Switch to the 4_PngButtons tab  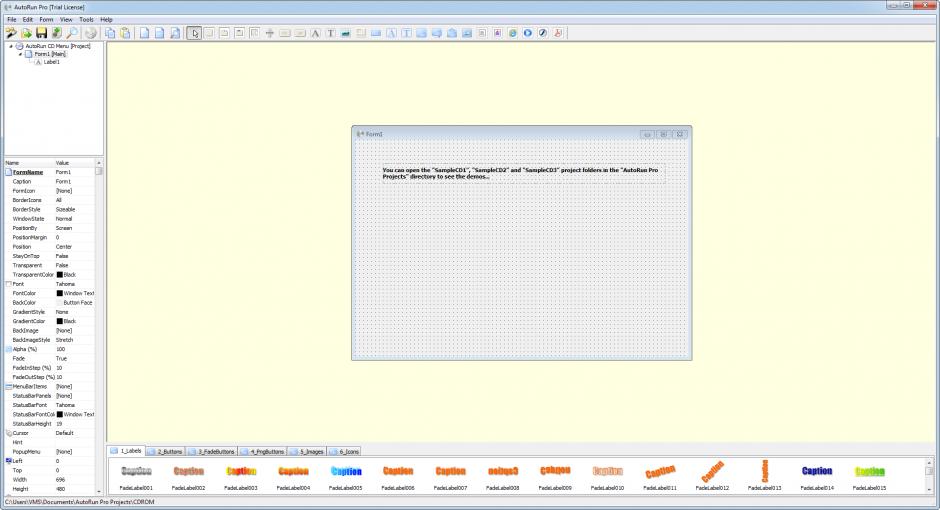pos(263,451)
